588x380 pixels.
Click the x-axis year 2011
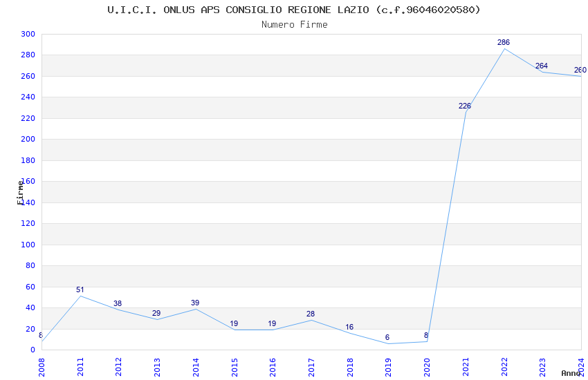pos(80,367)
